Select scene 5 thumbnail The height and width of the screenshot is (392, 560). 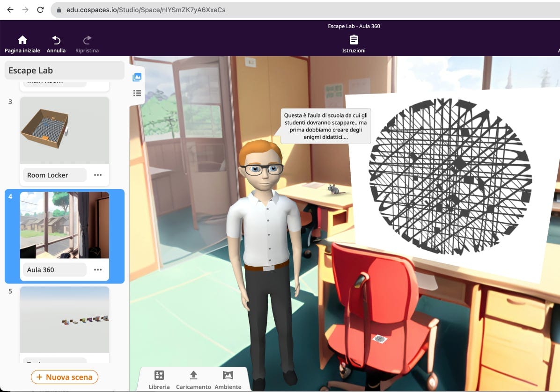tap(65, 320)
